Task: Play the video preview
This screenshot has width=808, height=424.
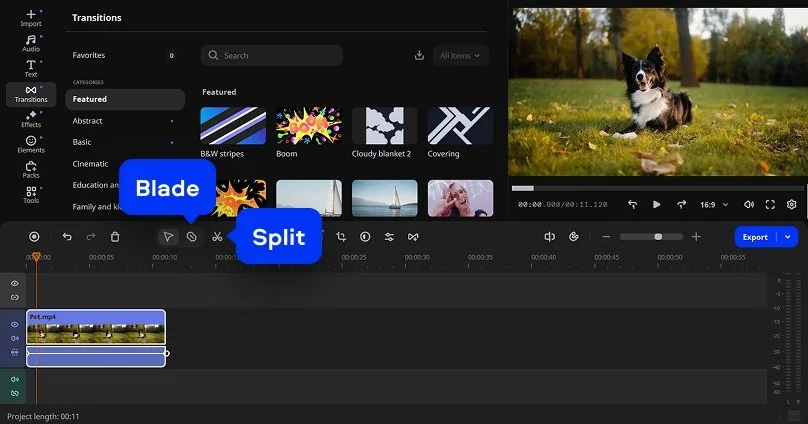Action: [x=657, y=204]
